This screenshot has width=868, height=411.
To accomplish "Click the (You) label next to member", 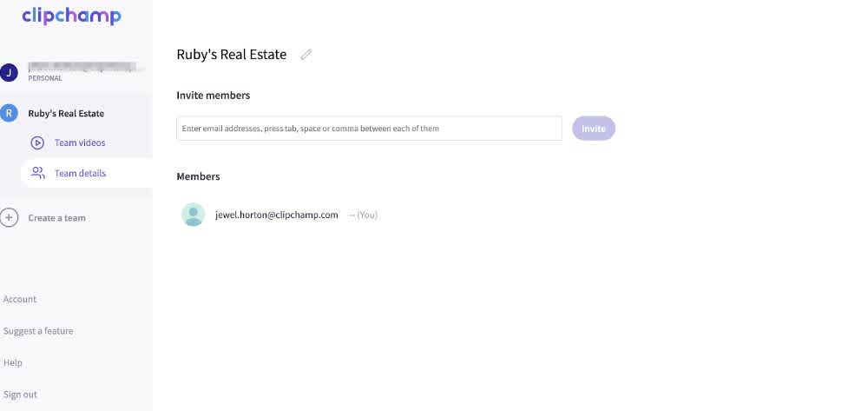I will [367, 215].
